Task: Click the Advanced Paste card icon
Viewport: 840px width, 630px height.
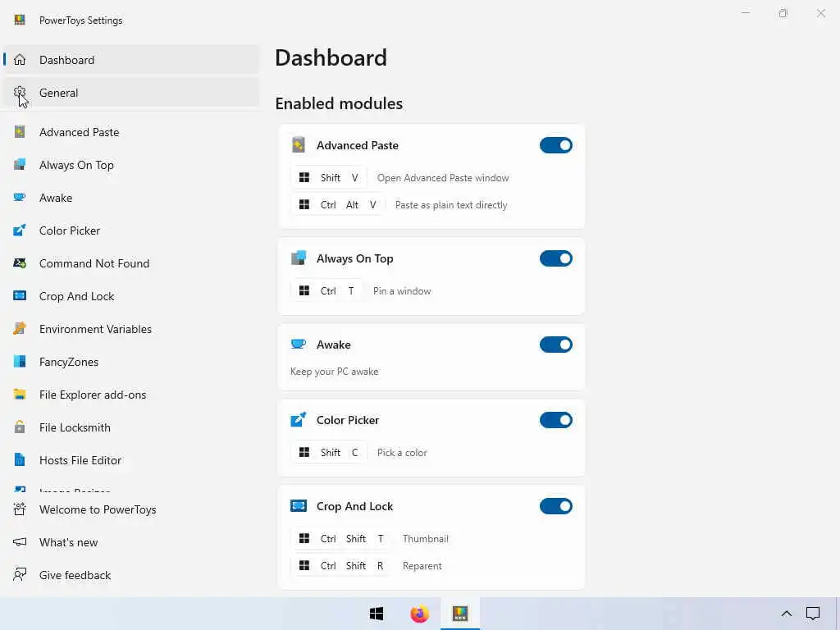Action: 299,144
